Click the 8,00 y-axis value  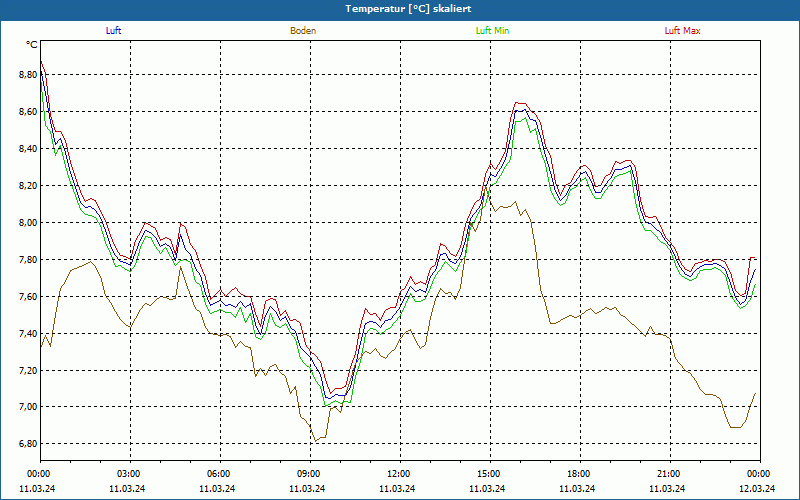pos(28,222)
